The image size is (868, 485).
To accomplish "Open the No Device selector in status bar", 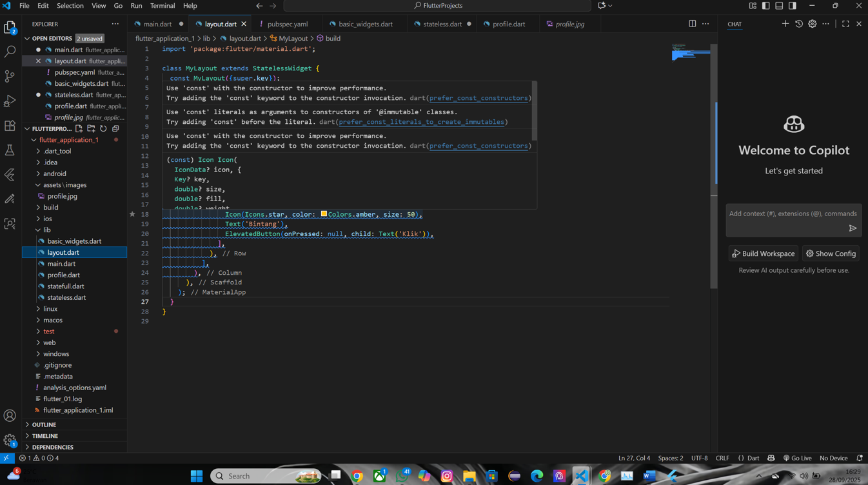I will (833, 458).
